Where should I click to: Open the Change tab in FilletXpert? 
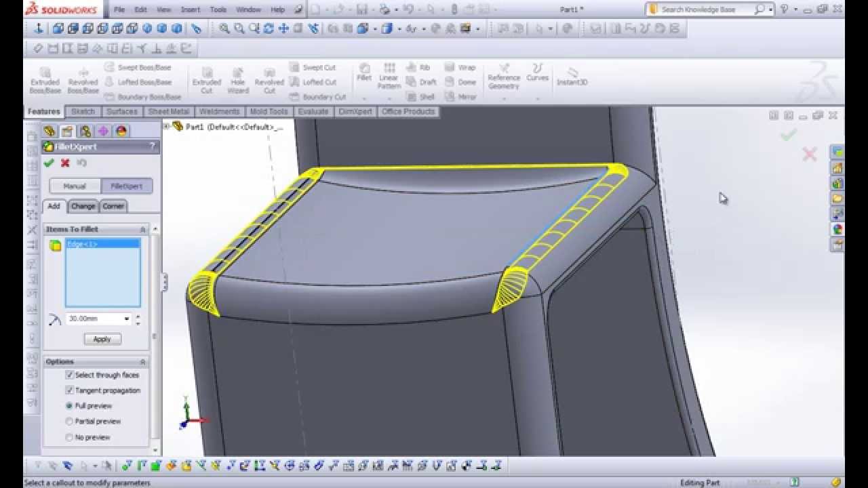(x=83, y=206)
